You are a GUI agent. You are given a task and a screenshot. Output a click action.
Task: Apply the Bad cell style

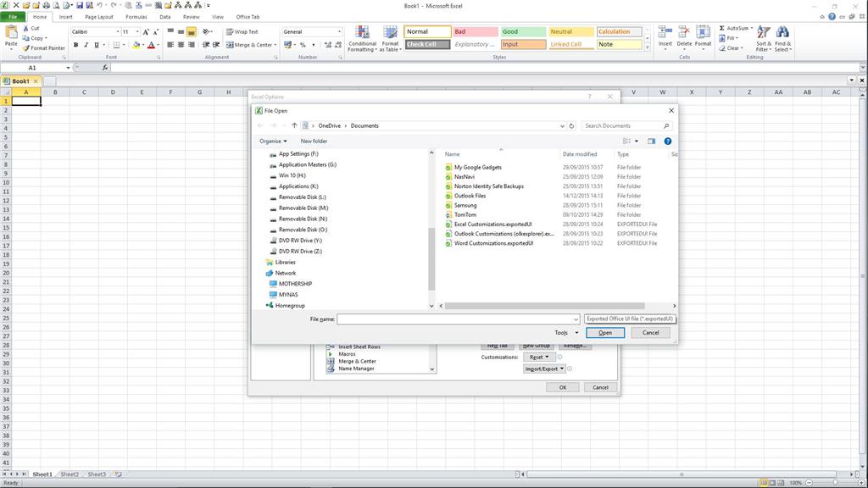pyautogui.click(x=476, y=31)
